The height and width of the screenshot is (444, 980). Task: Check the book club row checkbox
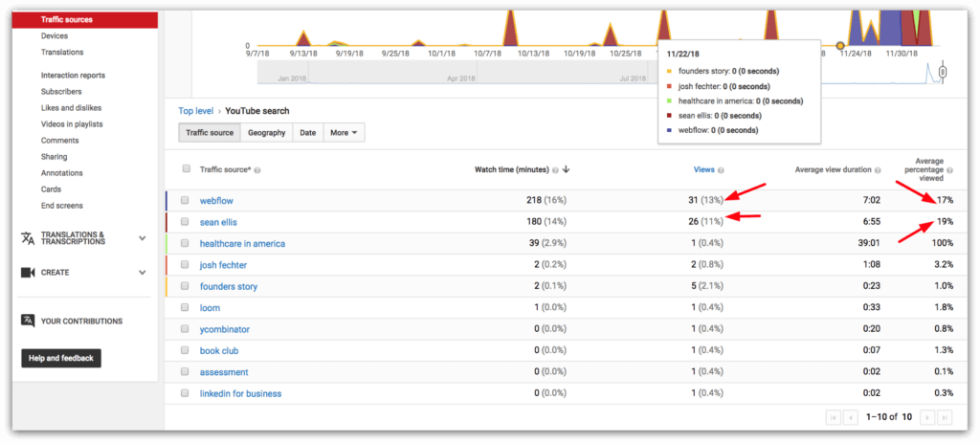tap(185, 350)
